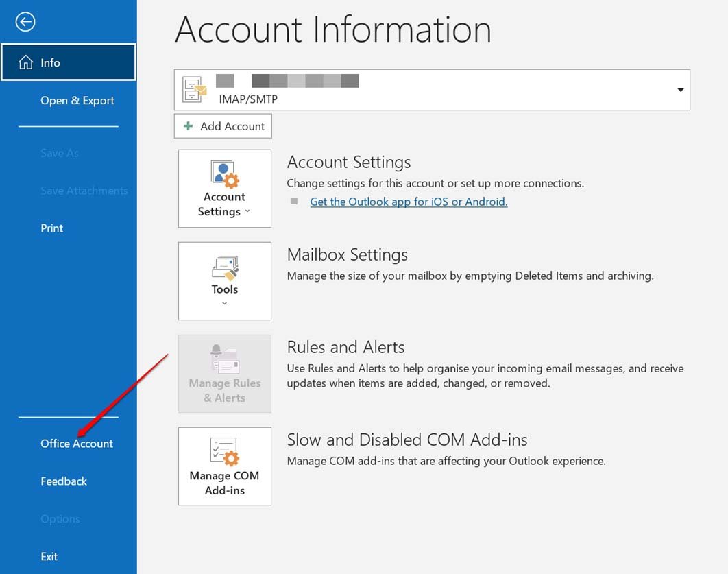Click the IMAP/SMTP account field
Viewport: 728px width, 574px height.
432,90
